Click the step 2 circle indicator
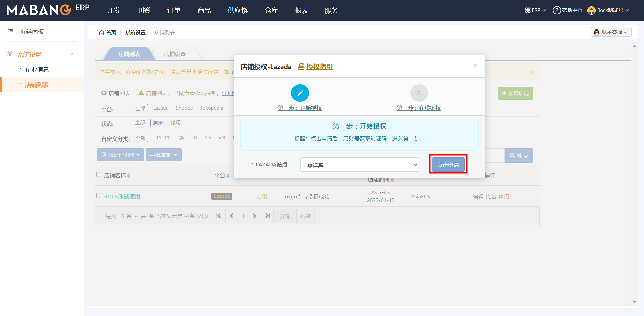The image size is (644, 316). coord(419,93)
